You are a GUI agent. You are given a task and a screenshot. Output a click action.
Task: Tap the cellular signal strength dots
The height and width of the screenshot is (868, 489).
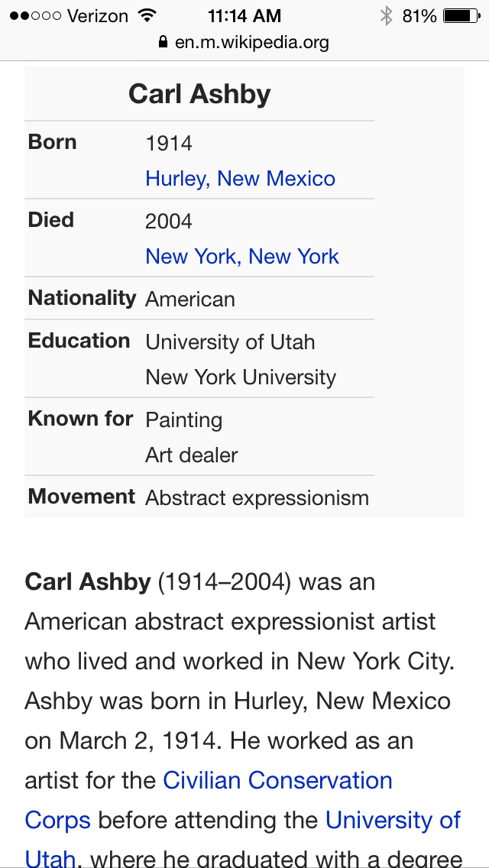35,16
